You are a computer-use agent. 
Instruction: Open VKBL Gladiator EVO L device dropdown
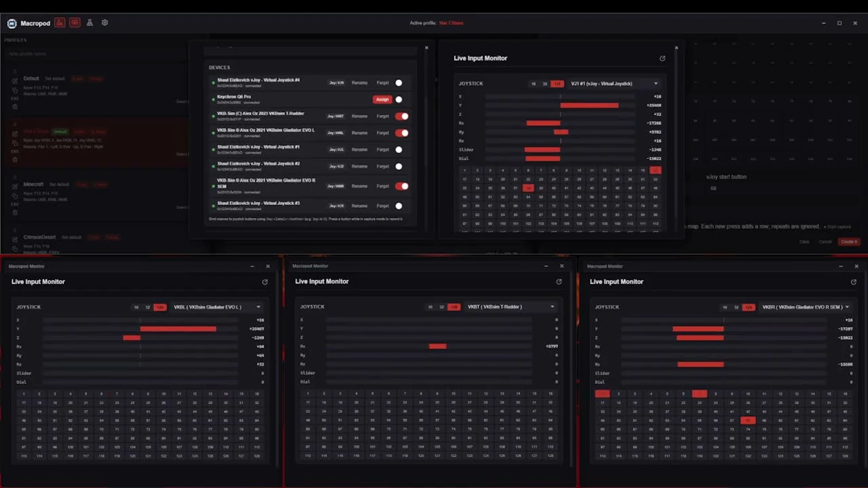217,307
